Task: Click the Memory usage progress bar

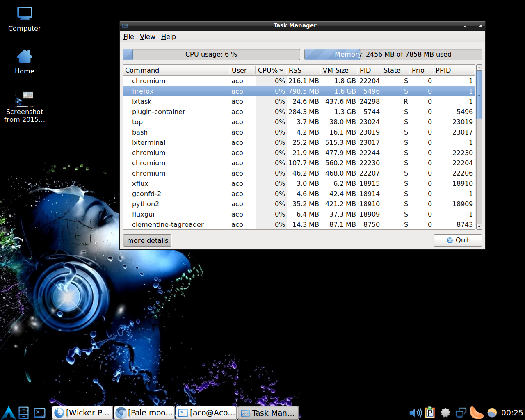Action: pyautogui.click(x=393, y=55)
